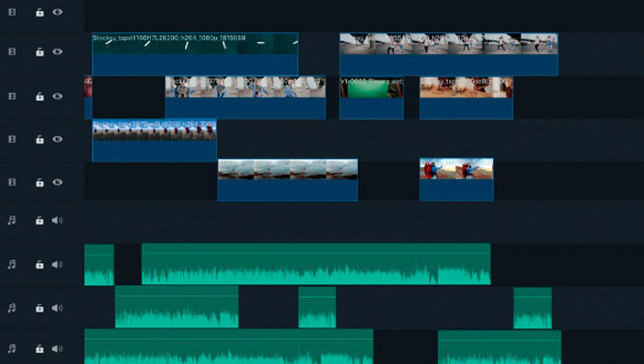Mute the audio track with three short clips
Viewport: 644px width, 364px height.
click(57, 308)
